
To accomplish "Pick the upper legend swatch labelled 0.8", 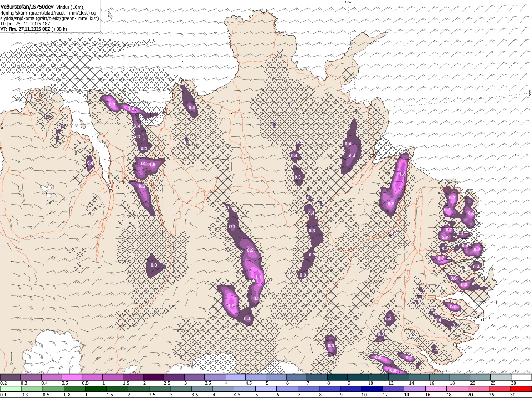I will point(92,377).
